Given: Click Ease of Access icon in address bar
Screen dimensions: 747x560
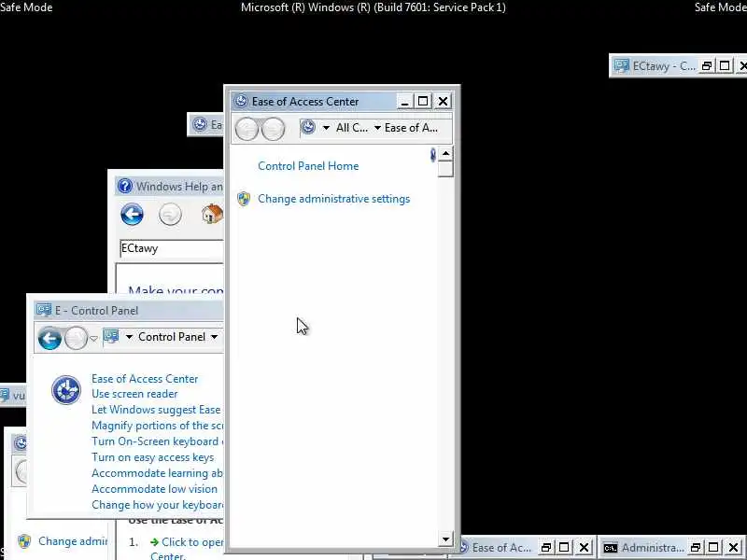Looking at the screenshot, I should pyautogui.click(x=308, y=127).
